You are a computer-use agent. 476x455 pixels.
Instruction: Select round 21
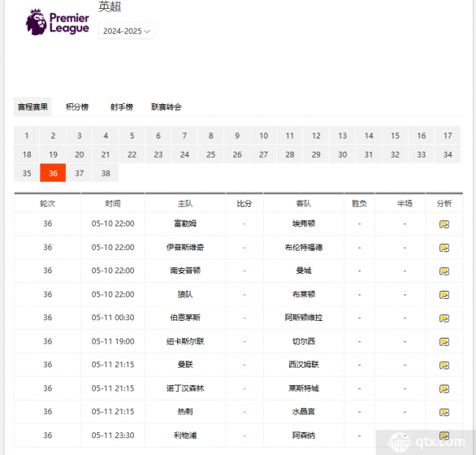(x=105, y=155)
